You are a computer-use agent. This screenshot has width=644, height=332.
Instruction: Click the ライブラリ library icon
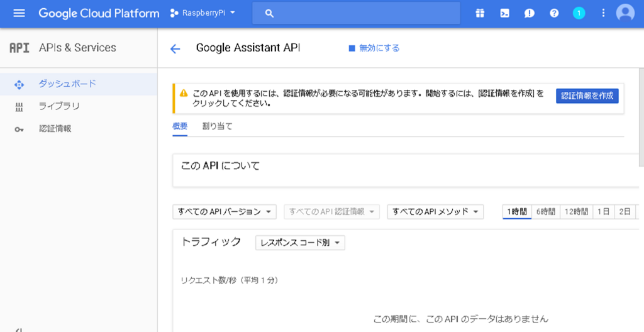pyautogui.click(x=19, y=108)
